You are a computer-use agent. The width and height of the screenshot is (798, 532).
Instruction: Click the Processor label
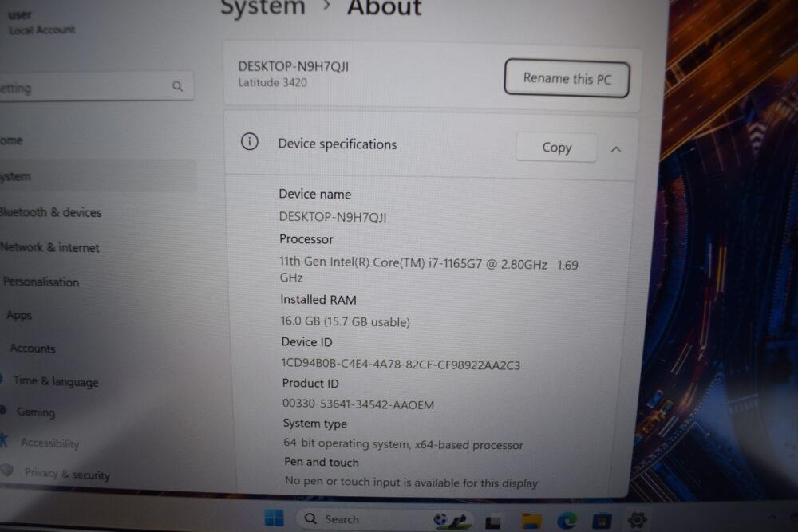306,239
